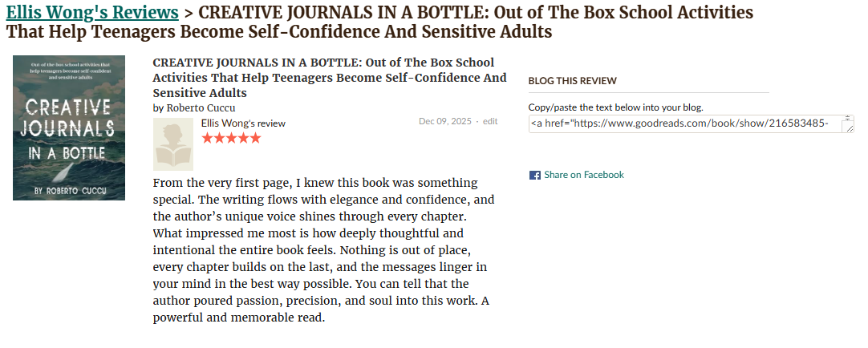This screenshot has height=348, width=868.
Task: Focus the blog embed code text box
Action: coord(686,123)
